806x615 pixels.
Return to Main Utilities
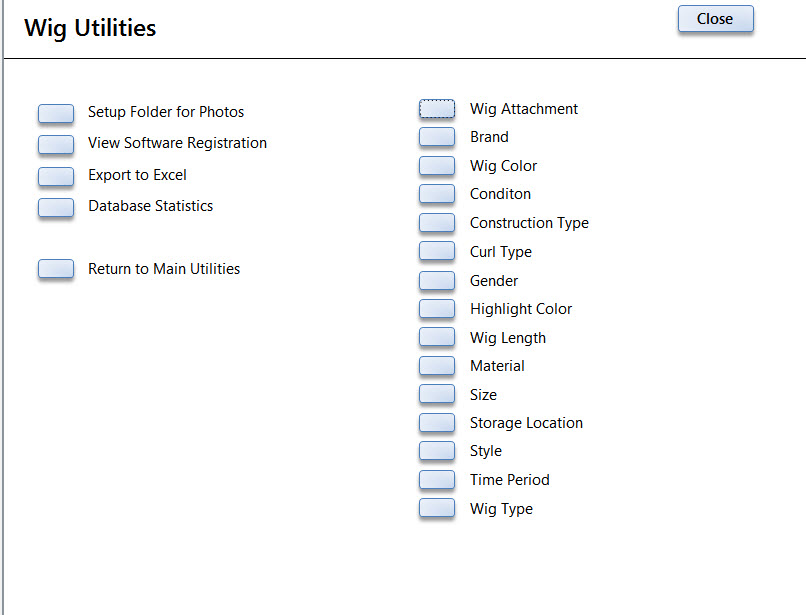56,268
